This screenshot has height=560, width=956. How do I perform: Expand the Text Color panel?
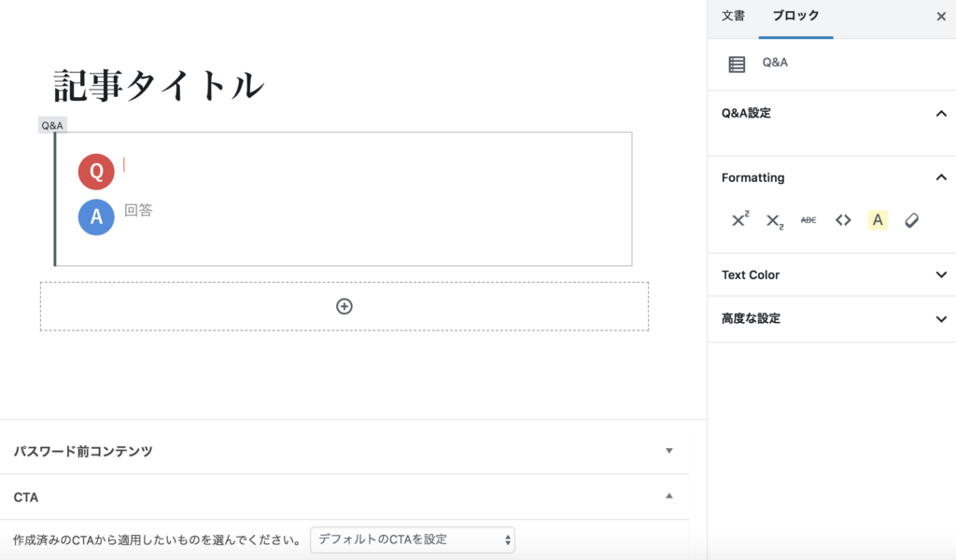940,275
